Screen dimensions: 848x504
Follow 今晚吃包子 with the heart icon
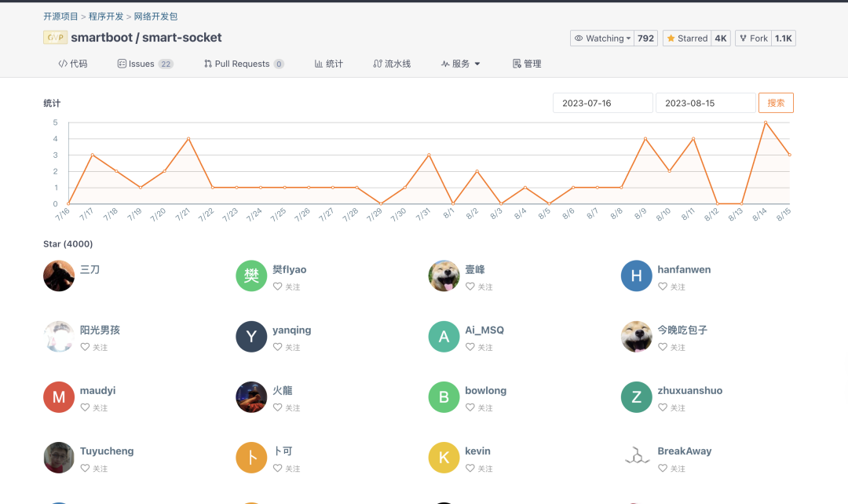click(663, 347)
